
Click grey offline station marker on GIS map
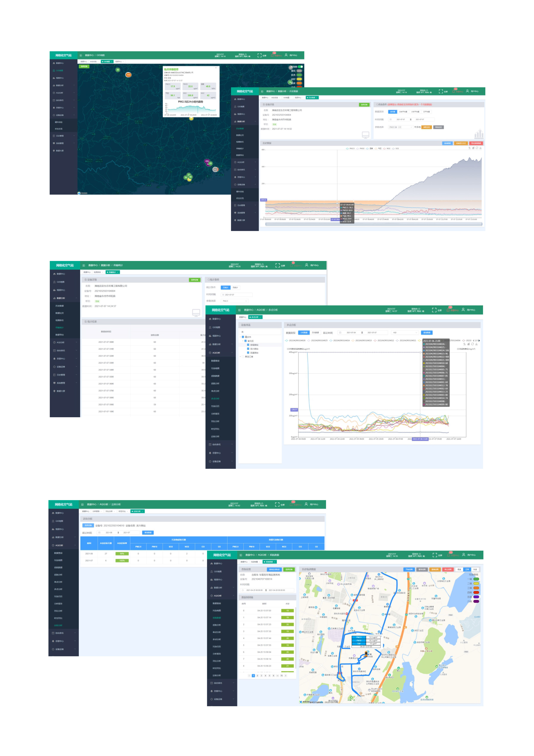click(x=215, y=169)
